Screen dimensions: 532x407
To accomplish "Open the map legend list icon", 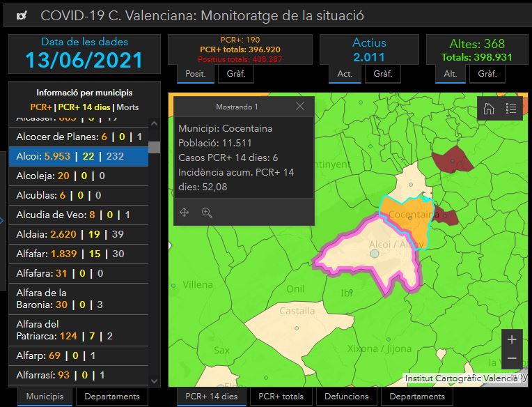I will click(x=511, y=109).
